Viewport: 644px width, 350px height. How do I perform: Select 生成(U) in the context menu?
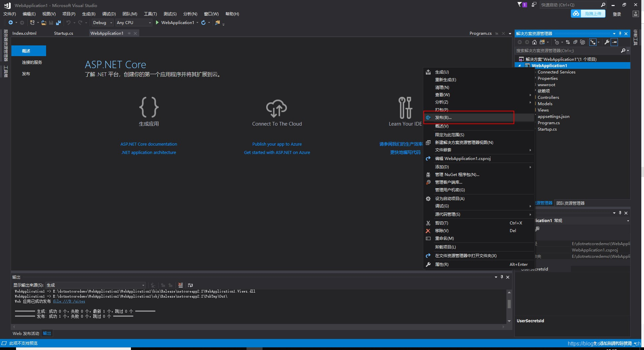pyautogui.click(x=479, y=72)
